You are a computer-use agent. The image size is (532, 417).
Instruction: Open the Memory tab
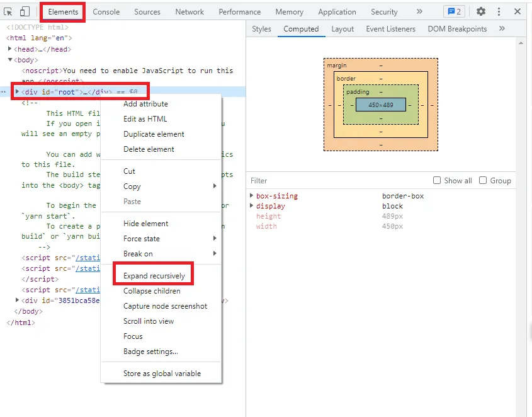click(x=290, y=12)
